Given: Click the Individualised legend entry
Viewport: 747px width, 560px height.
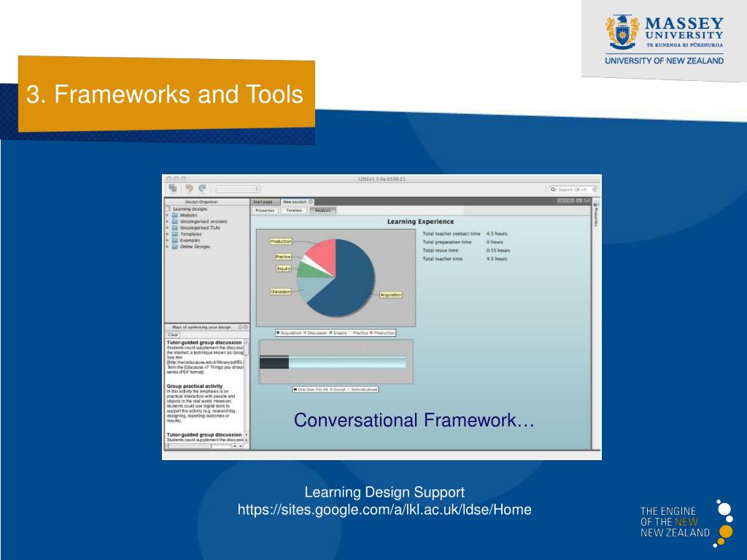Looking at the screenshot, I should point(362,389).
